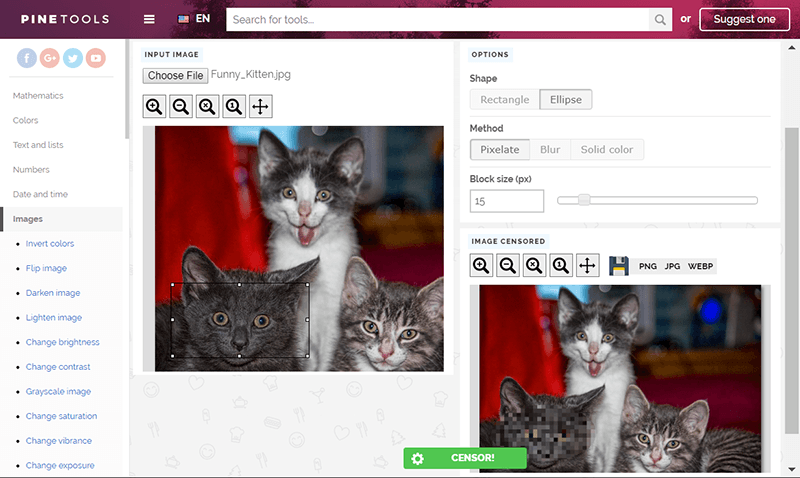Click the floppy disk save icon

click(618, 265)
